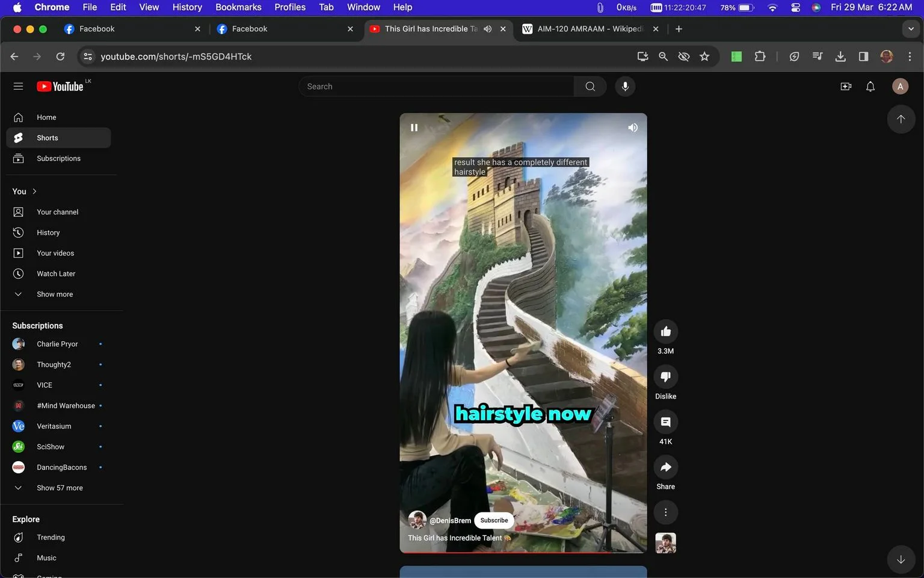Reload the current page

coord(60,57)
